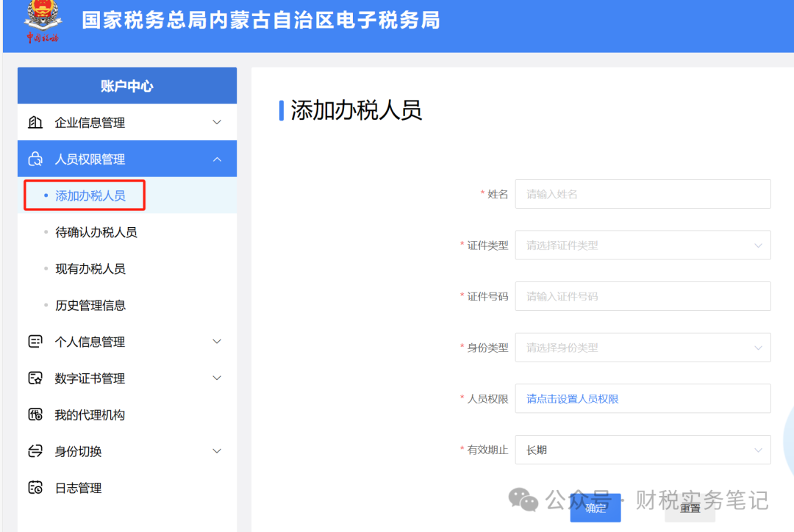The image size is (794, 532).
Task: Click the 企业信息管理 building icon
Action: 35,123
